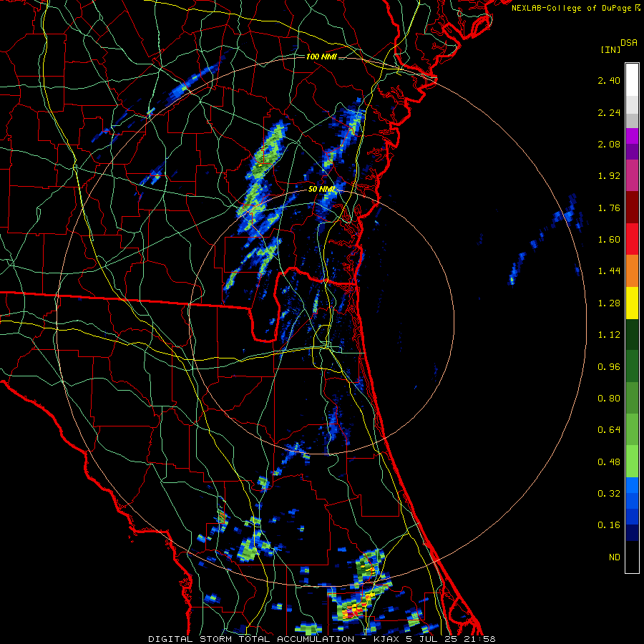Pick the yellow swatch beside 1.28
This screenshot has width=644, height=644.
(x=632, y=303)
